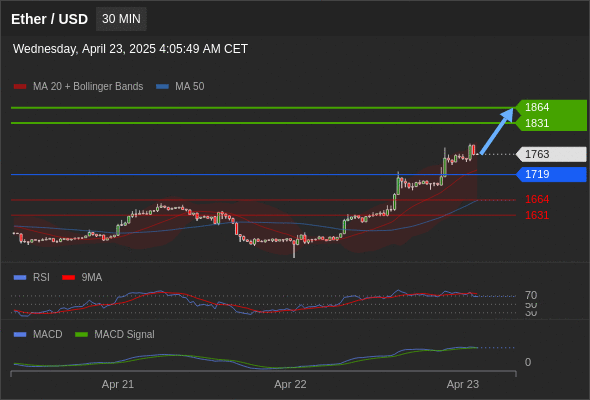Viewport: 590px width, 400px height.
Task: Click the 1763 current price tag
Action: tap(551, 154)
